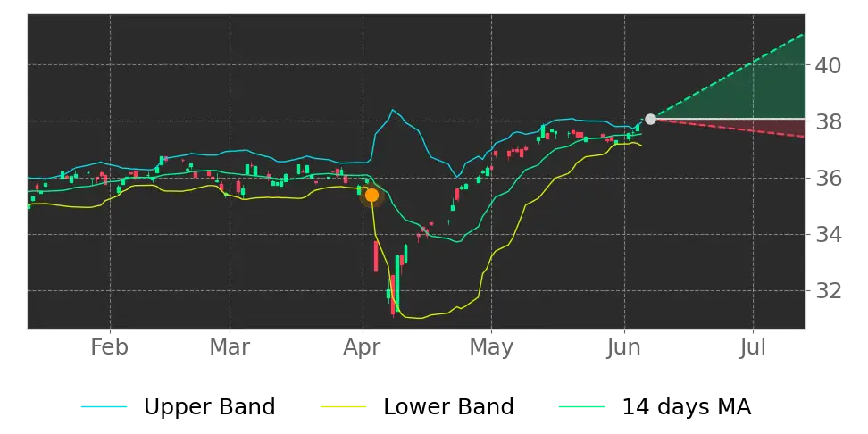Select the Lower Band legend label

click(x=448, y=407)
